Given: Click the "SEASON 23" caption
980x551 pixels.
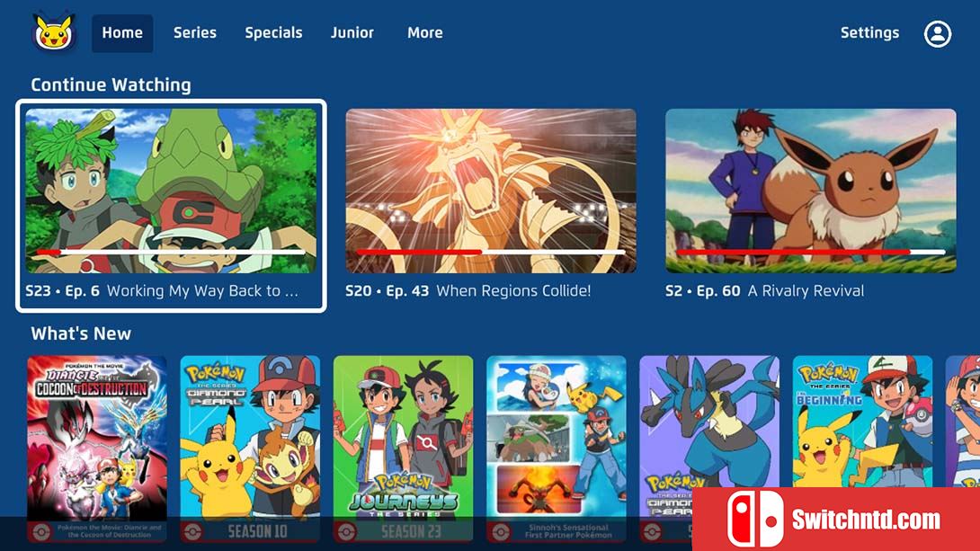Looking at the screenshot, I should 411,531.
